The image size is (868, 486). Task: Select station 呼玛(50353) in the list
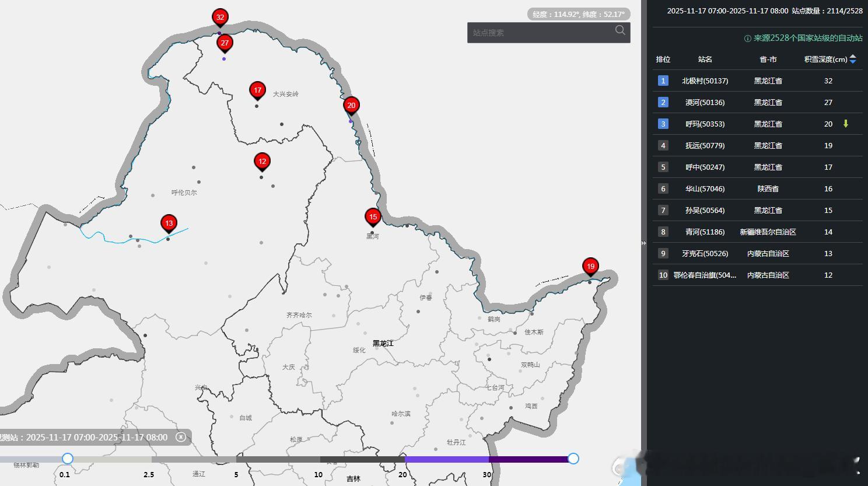point(705,124)
